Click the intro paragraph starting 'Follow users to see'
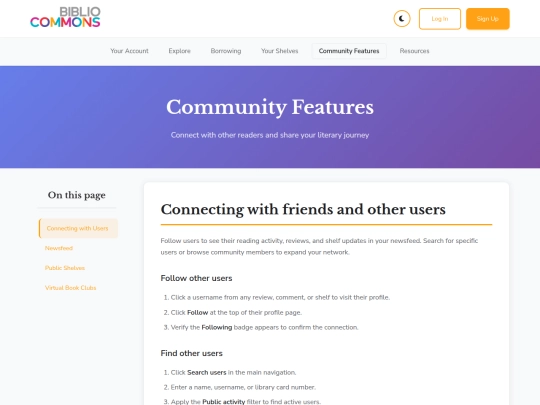Screen dimensions: 540x405 319,246
